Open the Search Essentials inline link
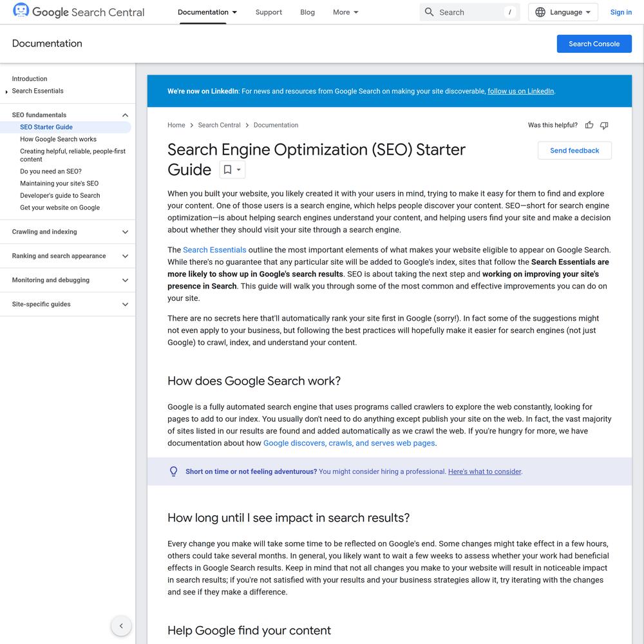The width and height of the screenshot is (644, 644). 214,250
